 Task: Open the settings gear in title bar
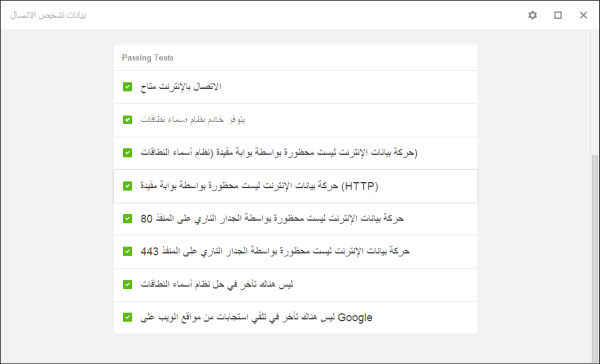(x=532, y=15)
